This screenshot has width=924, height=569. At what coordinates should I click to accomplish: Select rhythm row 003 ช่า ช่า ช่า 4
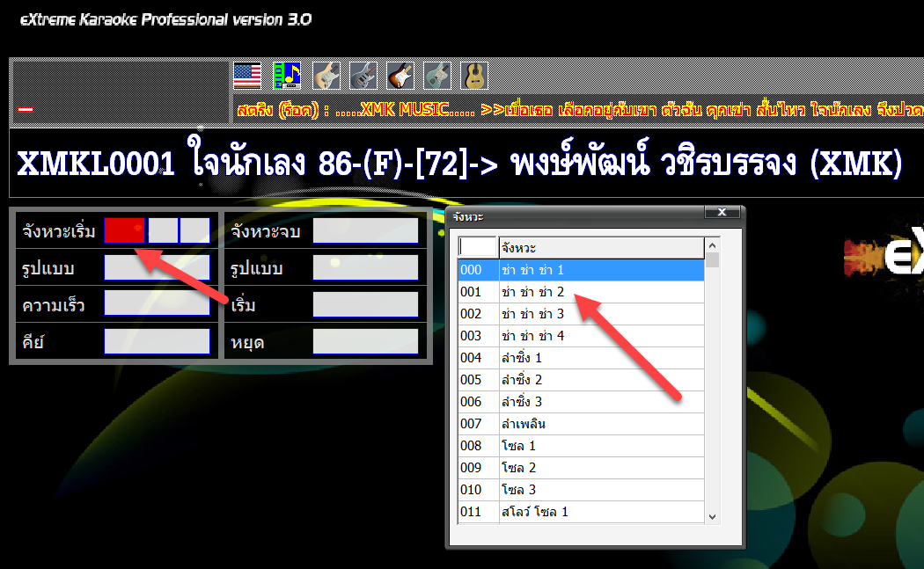[581, 336]
